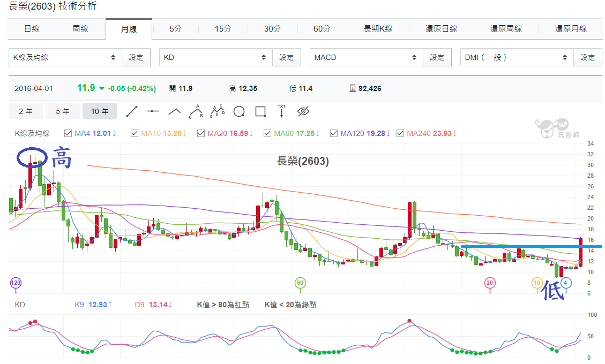This screenshot has height=364, width=605.
Task: Click the closing price 11.9
Action: 86,88
